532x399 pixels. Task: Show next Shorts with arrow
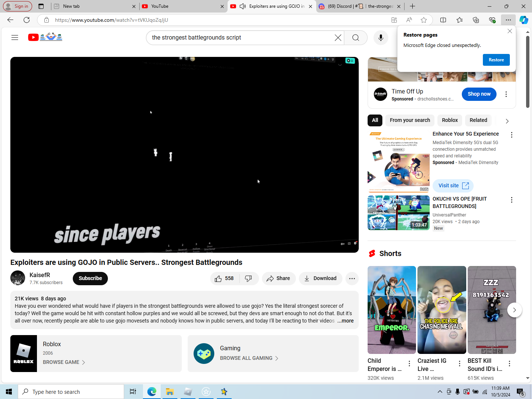(514, 310)
